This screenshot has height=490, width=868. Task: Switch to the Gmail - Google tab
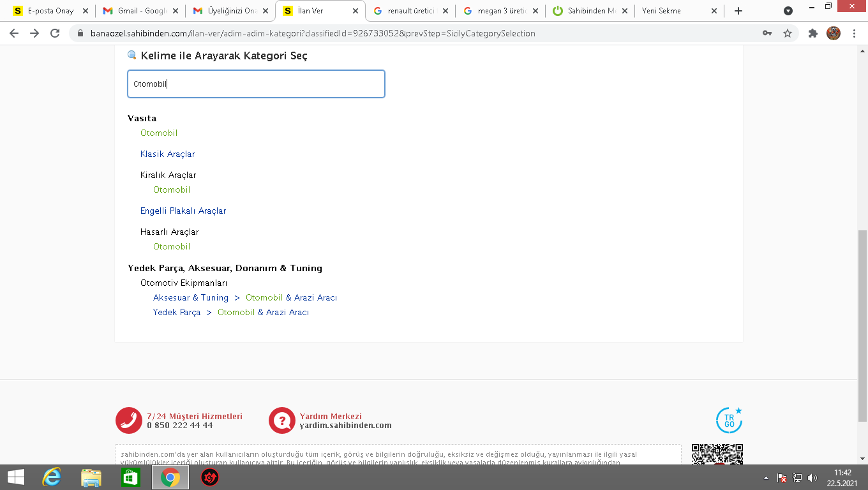coord(140,11)
